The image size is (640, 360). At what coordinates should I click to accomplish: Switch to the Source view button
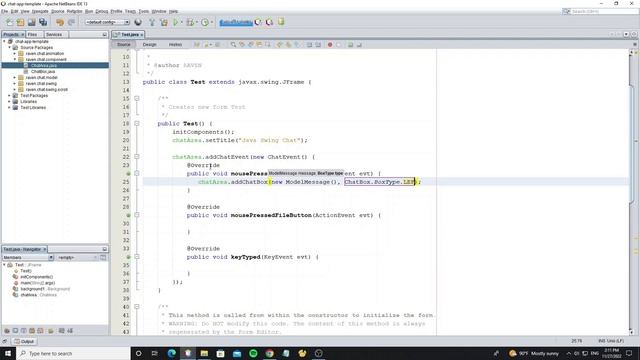[124, 44]
